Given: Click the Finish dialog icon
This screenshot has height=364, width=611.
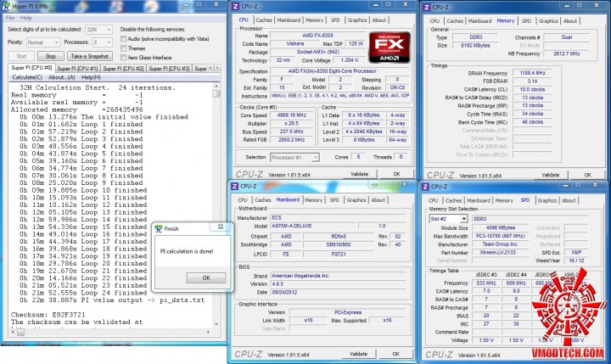Looking at the screenshot, I should (159, 229).
